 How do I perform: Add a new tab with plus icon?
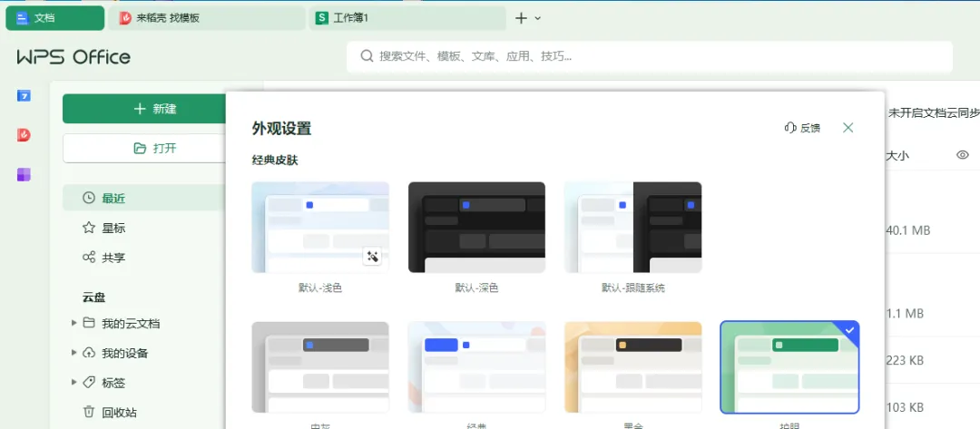[521, 18]
